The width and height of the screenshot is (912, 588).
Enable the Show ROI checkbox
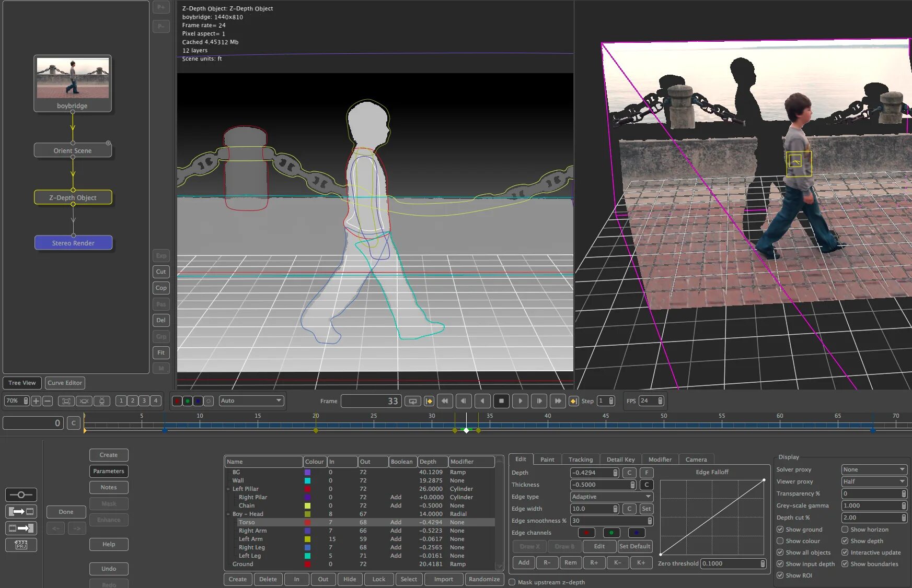(x=779, y=575)
